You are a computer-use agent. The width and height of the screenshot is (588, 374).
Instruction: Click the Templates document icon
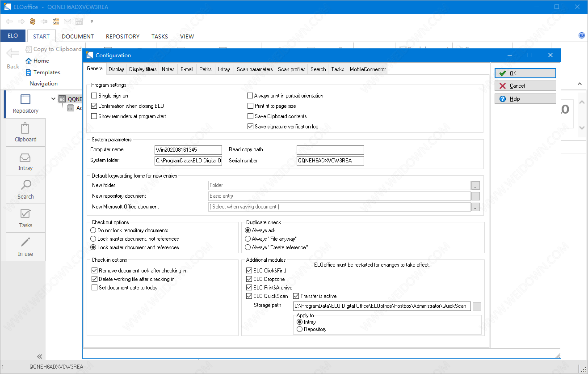29,72
